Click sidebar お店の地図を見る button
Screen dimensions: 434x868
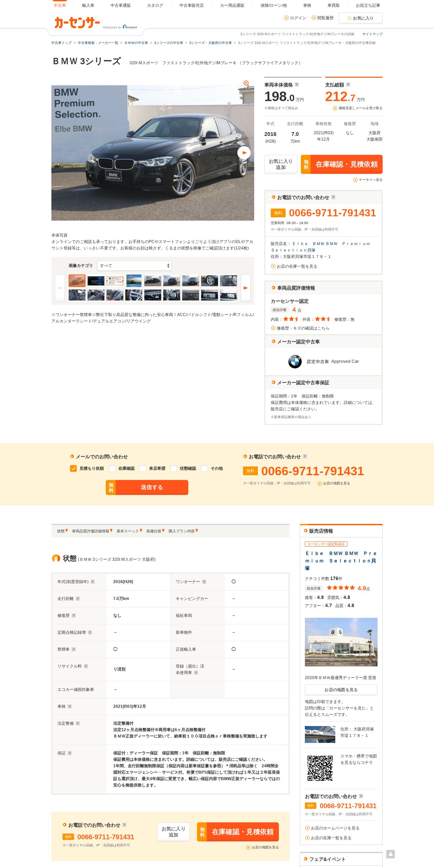341,690
